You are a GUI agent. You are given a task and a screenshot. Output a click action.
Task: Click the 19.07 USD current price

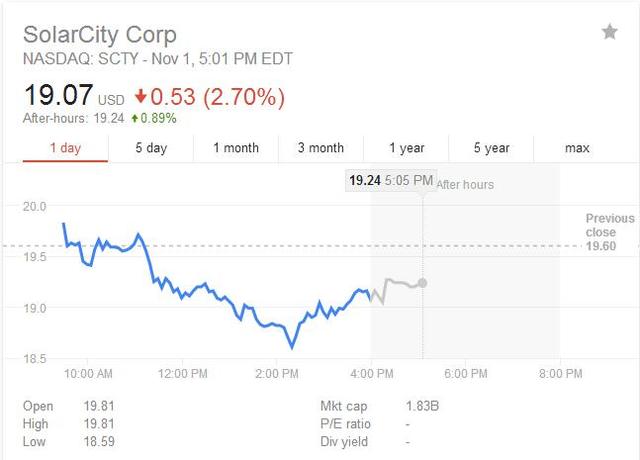pos(58,97)
